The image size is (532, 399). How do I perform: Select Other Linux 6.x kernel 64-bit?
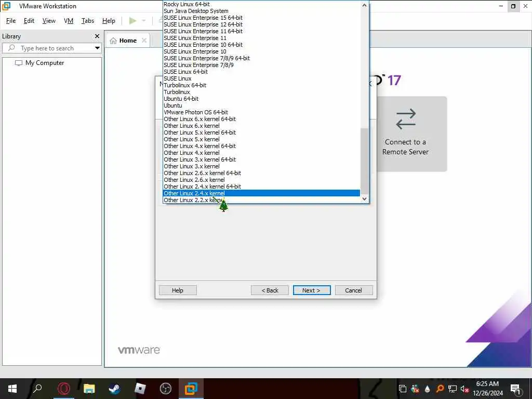261,119
